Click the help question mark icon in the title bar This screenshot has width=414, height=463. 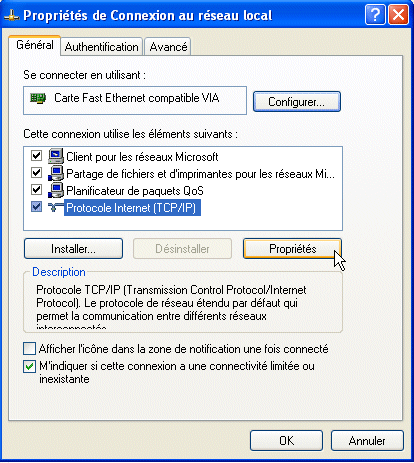pos(375,15)
